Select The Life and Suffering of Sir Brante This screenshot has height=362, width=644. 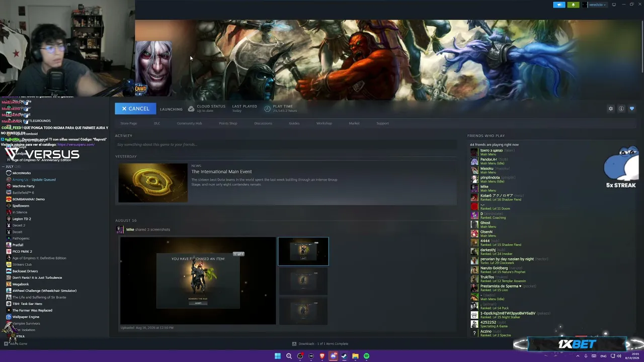39,297
